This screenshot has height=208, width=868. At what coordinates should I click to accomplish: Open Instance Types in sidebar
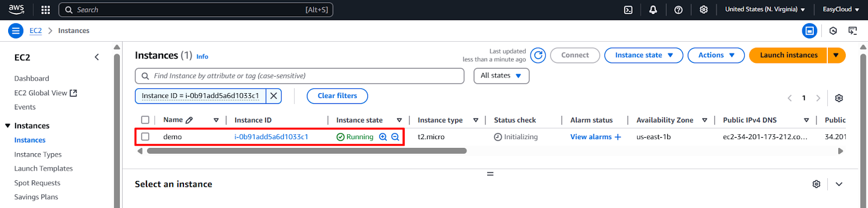click(38, 154)
